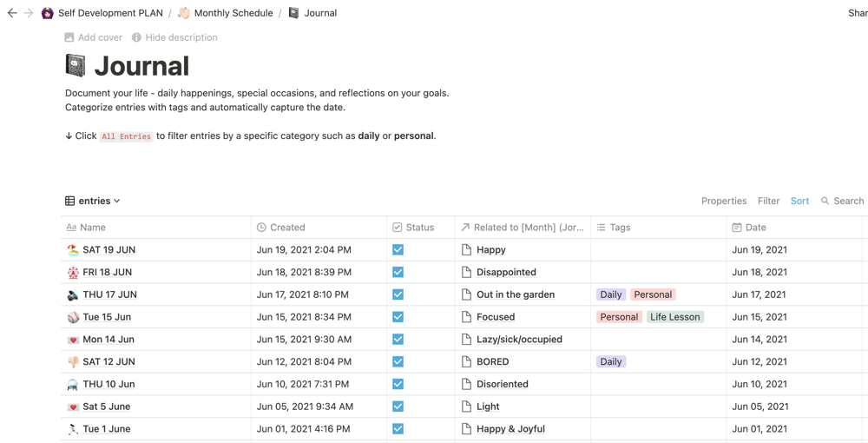This screenshot has height=443, width=868.
Task: Open the Related to [Month] column header
Action: pos(523,227)
